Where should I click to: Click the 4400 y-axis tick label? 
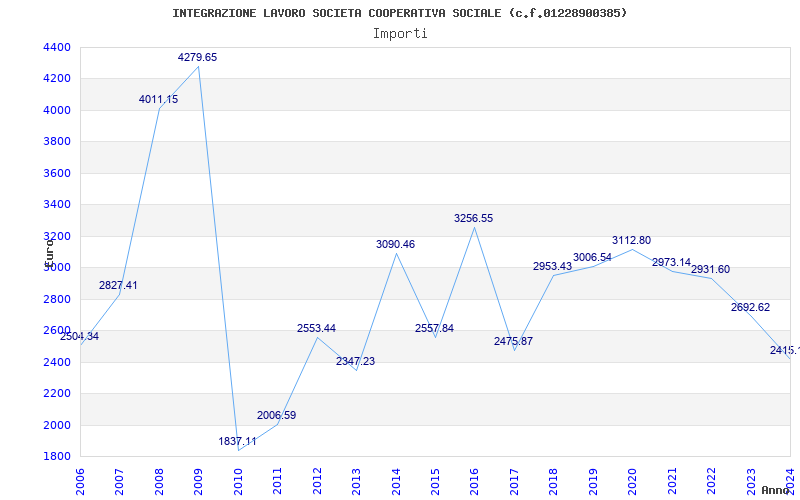tap(57, 48)
